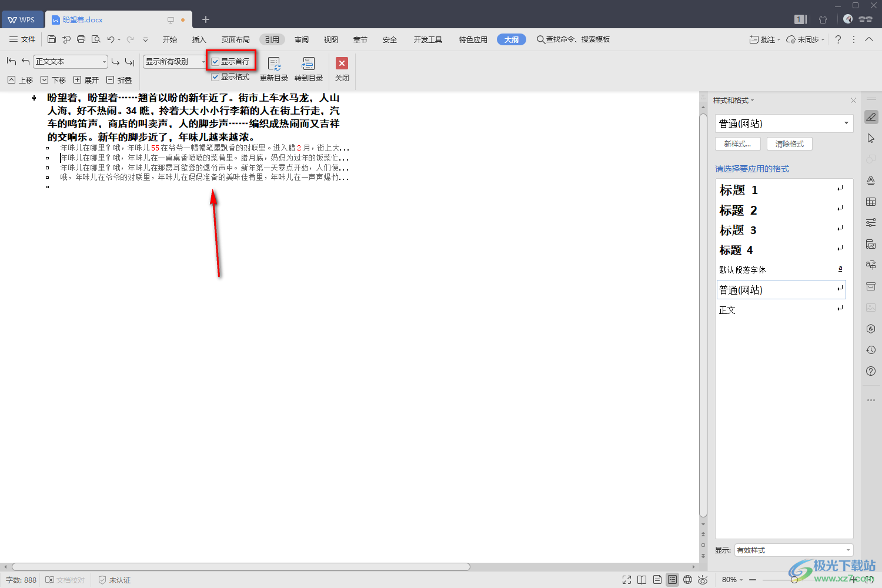The height and width of the screenshot is (588, 882).
Task: Open the style format pencil sidebar icon
Action: click(x=871, y=117)
